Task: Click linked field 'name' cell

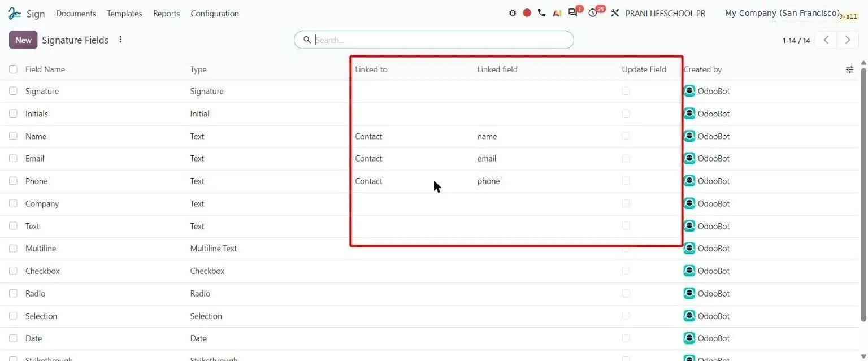Action: [487, 136]
